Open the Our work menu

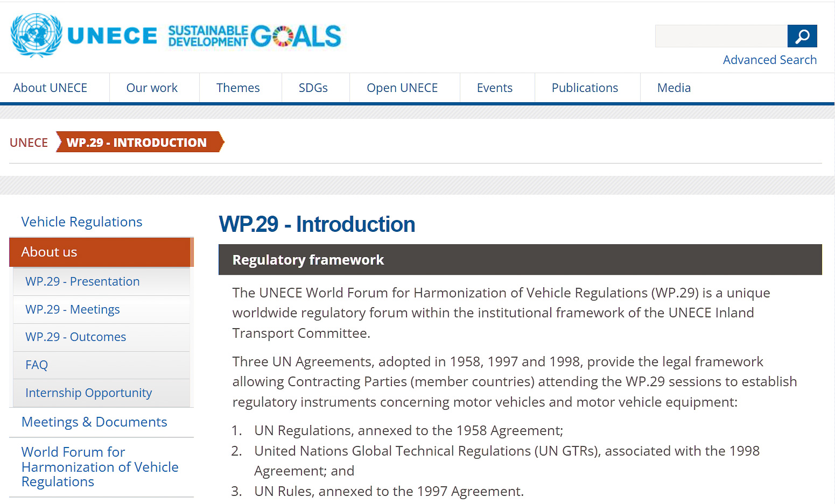152,87
